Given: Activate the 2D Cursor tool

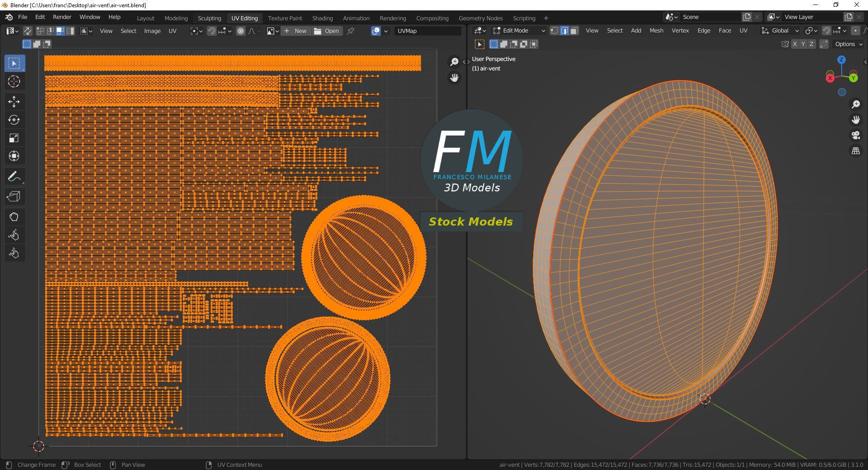Looking at the screenshot, I should coord(14,81).
